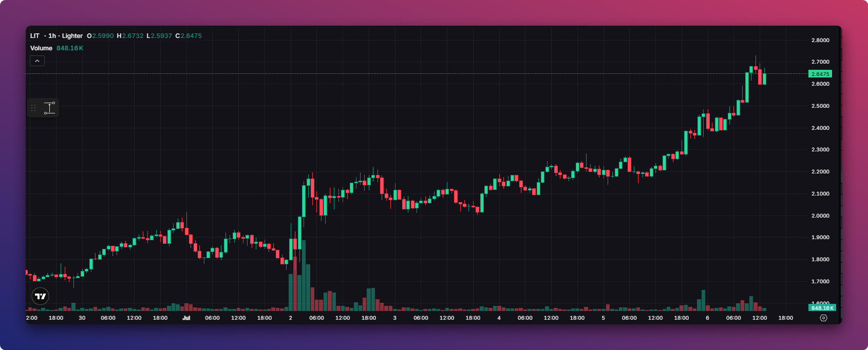Viewport: 868px width, 350px height.
Task: Click the 1.8000 price axis label
Action: (x=820, y=260)
